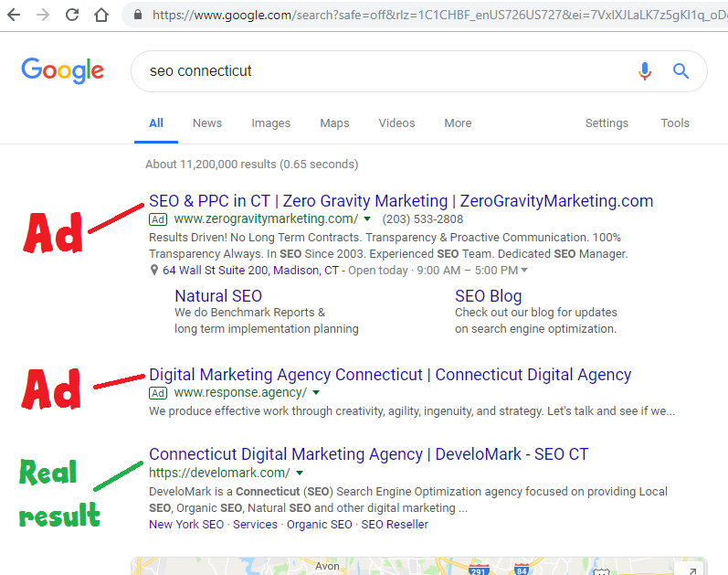Click the map preview showing Avon

click(x=419, y=566)
